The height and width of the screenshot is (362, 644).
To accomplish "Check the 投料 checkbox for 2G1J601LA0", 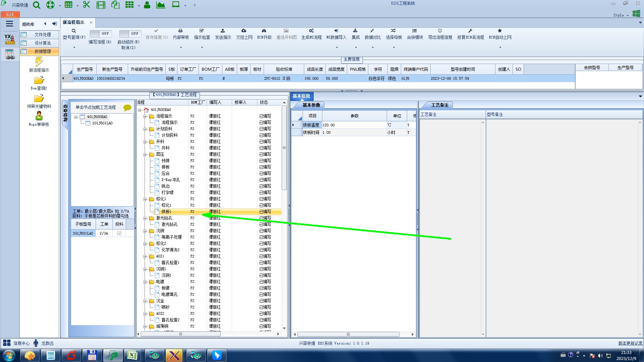I will (x=119, y=233).
